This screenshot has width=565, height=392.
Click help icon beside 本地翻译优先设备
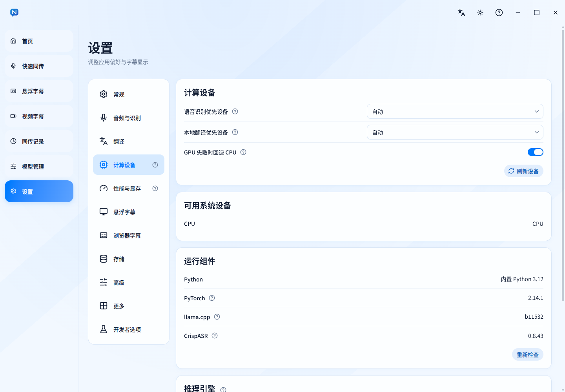pyautogui.click(x=235, y=132)
